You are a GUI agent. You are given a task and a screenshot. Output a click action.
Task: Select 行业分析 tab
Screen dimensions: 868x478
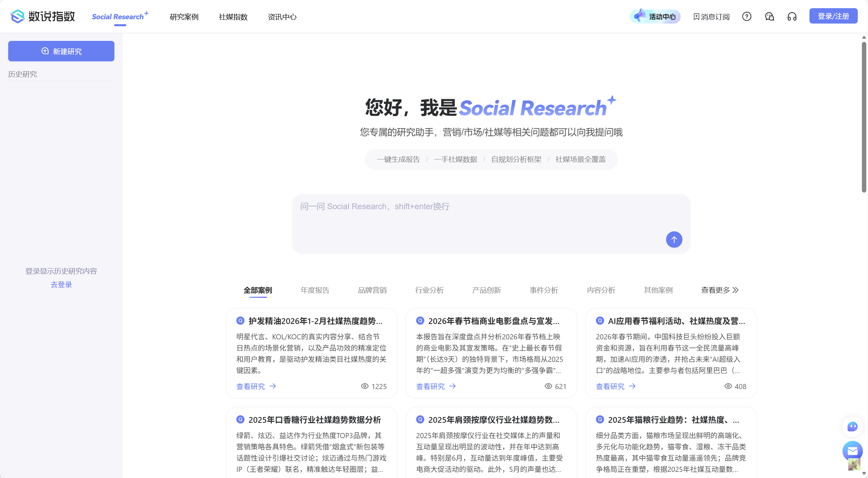pyautogui.click(x=429, y=290)
